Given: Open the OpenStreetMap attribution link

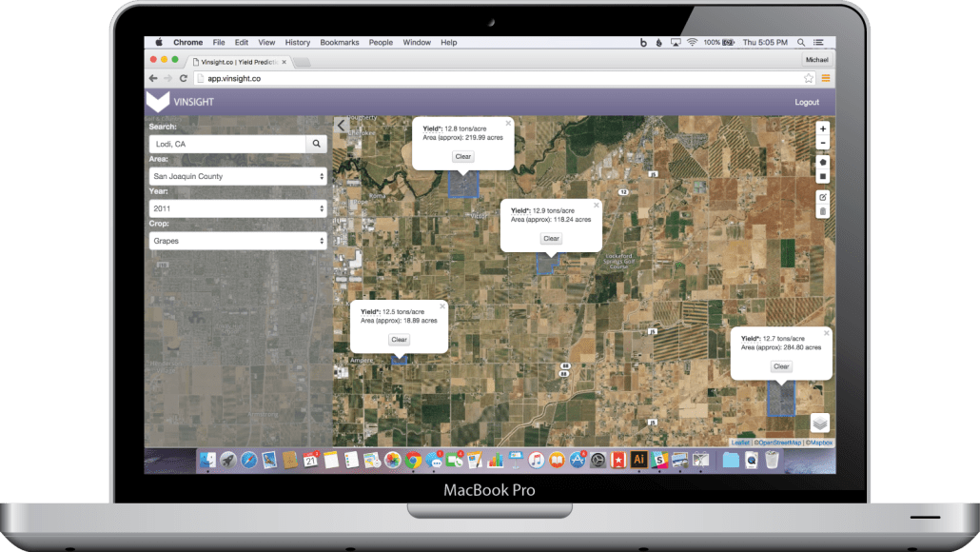Looking at the screenshot, I should pos(777,443).
